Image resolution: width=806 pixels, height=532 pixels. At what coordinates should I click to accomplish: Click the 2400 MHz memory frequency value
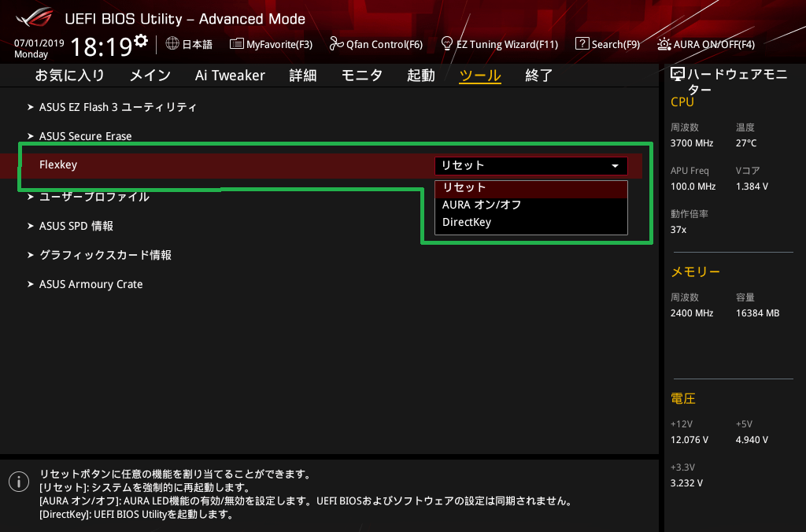point(692,313)
